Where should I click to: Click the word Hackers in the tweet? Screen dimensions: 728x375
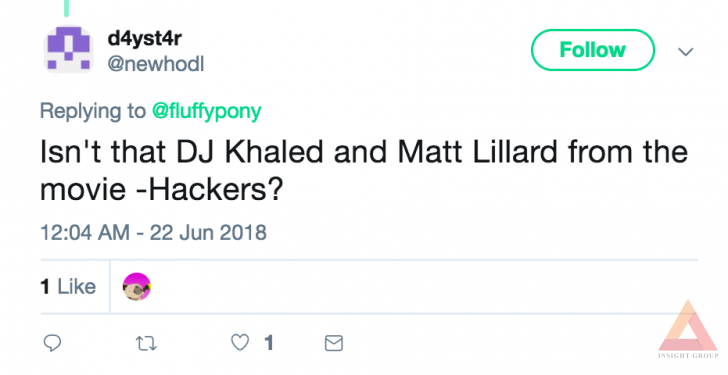(210, 189)
